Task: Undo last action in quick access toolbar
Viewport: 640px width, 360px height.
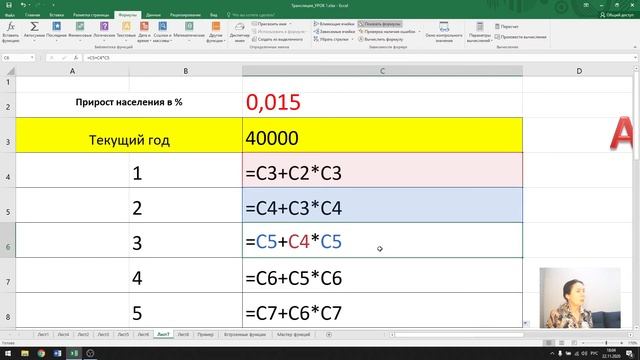Action: (23, 5)
